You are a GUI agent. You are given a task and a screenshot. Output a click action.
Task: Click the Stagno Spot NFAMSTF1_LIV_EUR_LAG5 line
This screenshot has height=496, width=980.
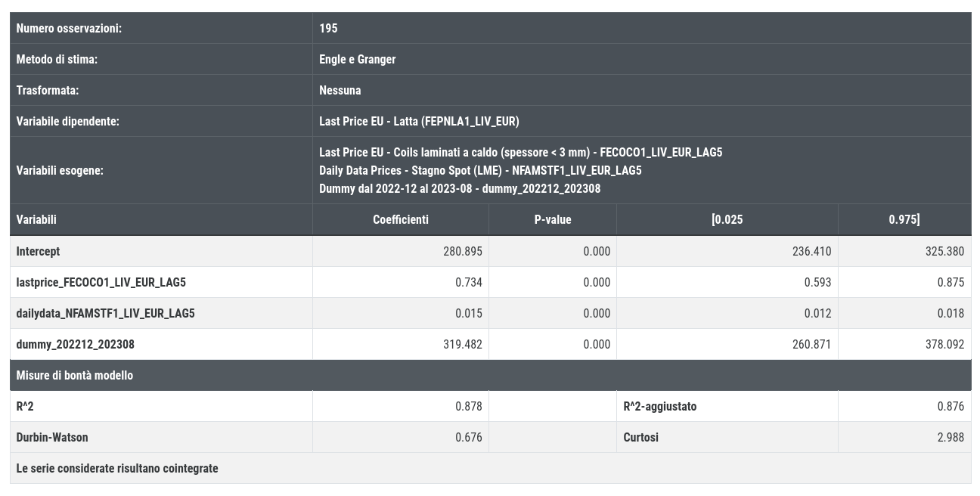480,170
